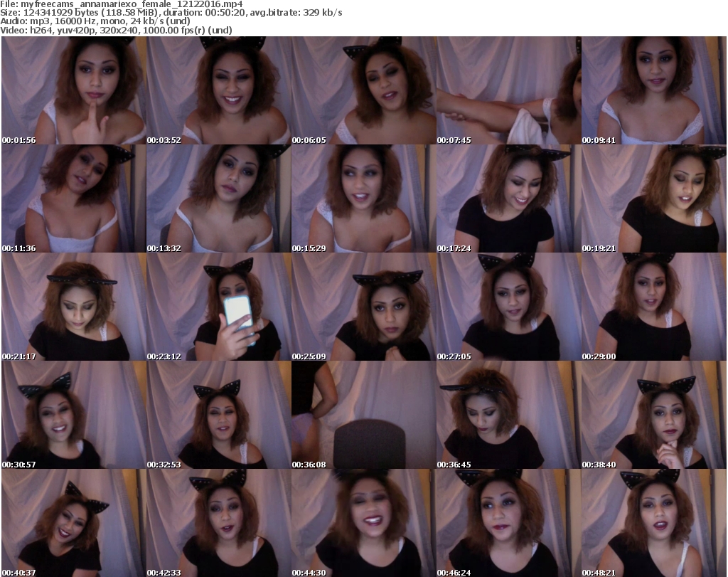The height and width of the screenshot is (577, 728).
Task: Open the frame at 00:19:21
Action: [654, 198]
